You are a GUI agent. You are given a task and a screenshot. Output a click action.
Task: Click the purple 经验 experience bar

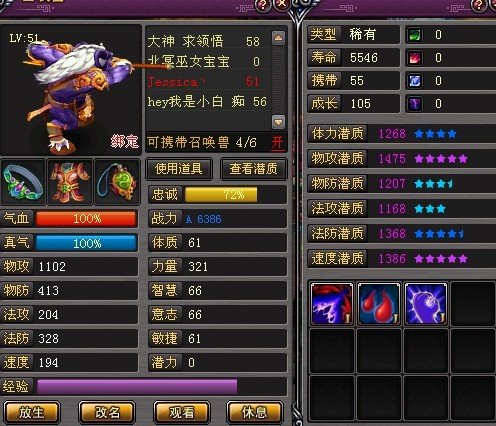[137, 387]
